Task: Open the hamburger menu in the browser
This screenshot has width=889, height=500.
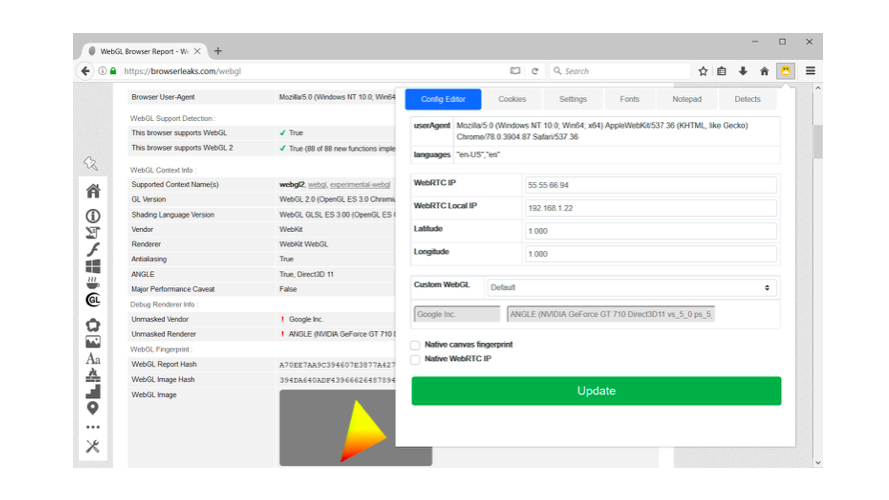Action: click(810, 71)
